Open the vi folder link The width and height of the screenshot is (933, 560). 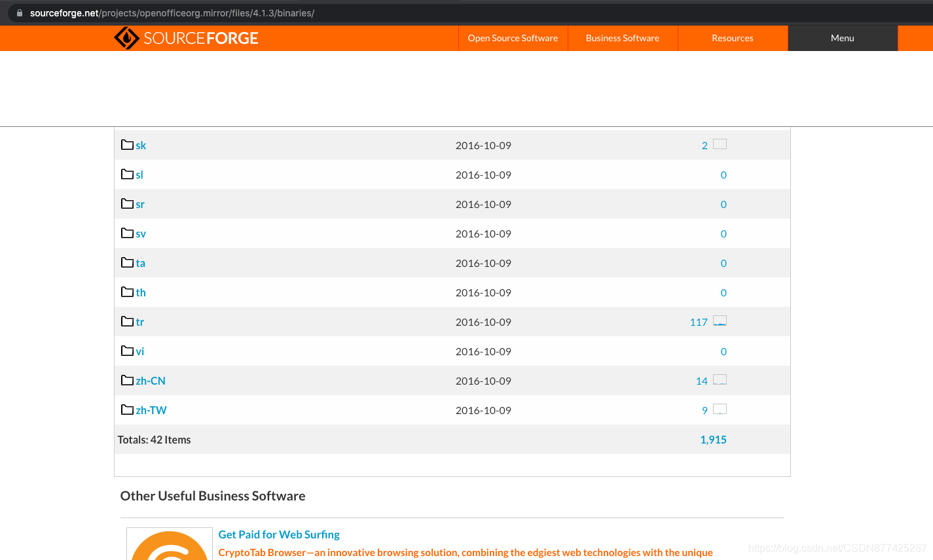pyautogui.click(x=140, y=351)
